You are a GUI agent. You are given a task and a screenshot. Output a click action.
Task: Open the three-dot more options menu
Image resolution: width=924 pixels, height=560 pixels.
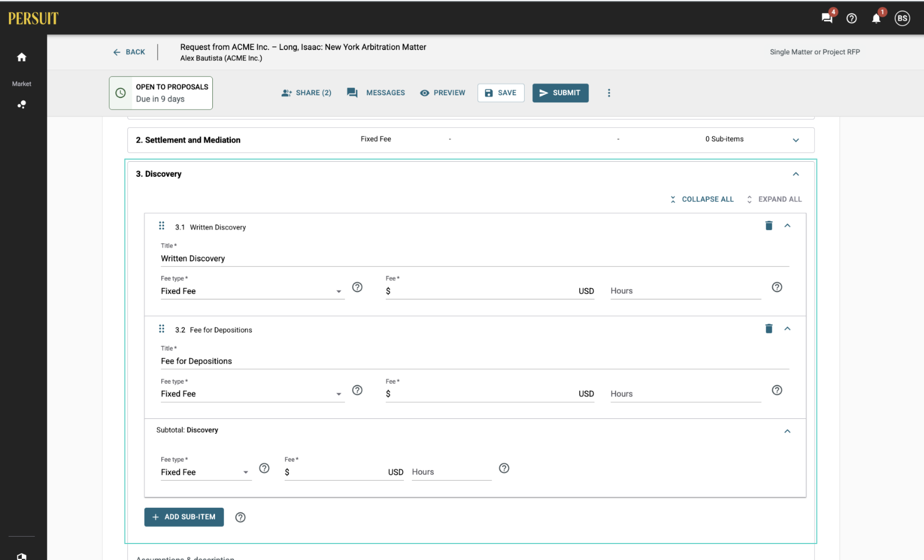609,93
